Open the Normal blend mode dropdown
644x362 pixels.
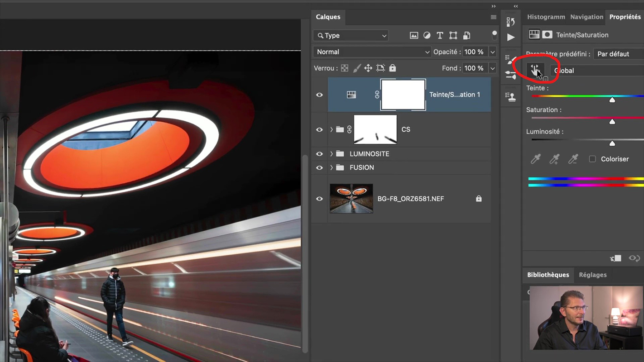pos(372,52)
